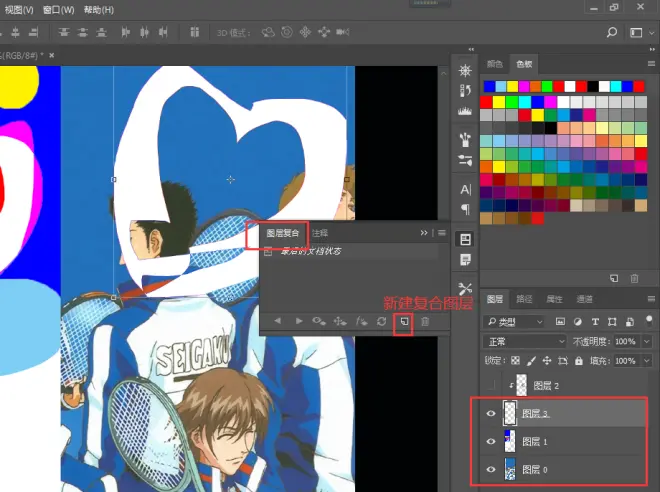Open the 帮助(H) menu

tap(98, 9)
